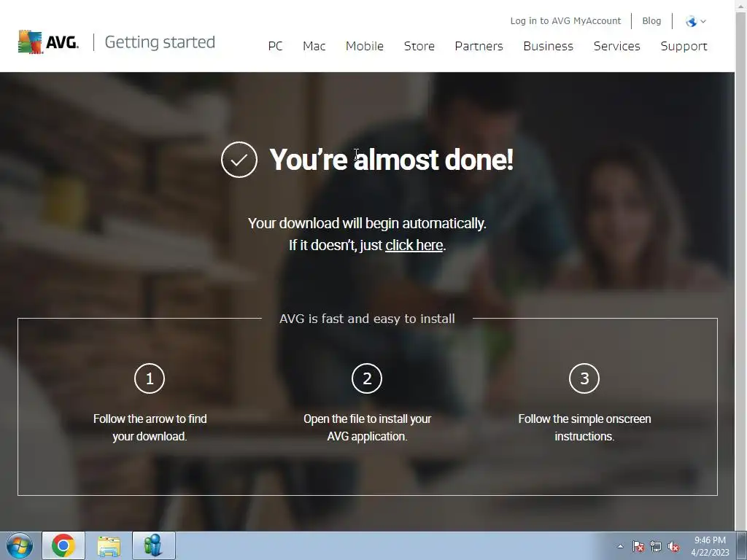Click the taskbar clock showing 9:46 PM
This screenshot has height=560, width=747.
click(710, 546)
